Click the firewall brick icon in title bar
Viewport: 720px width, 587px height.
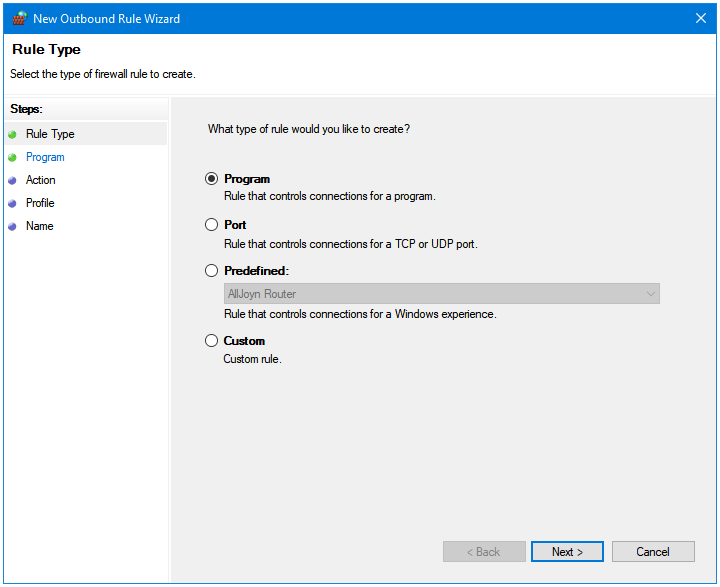click(x=19, y=18)
